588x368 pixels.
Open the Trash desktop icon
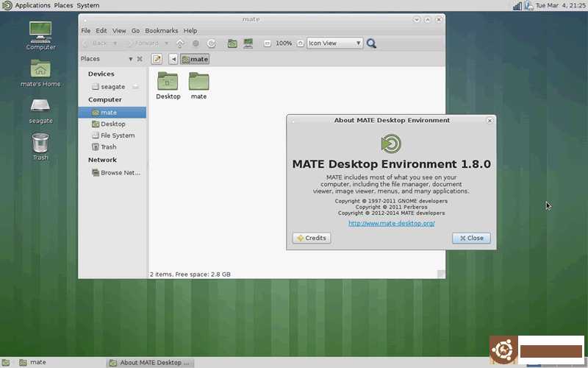tap(40, 146)
